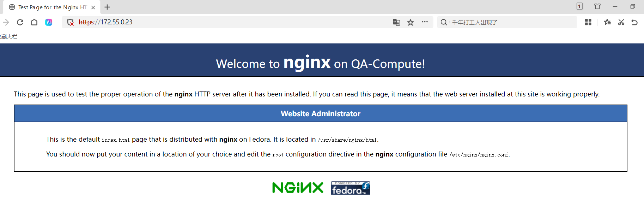Image resolution: width=644 pixels, height=207 pixels.
Task: Select the scissors screenshot tool
Action: [x=621, y=22]
